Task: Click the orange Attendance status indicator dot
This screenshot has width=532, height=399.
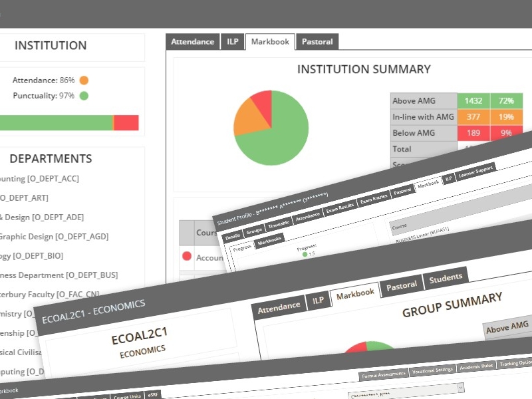Action: pyautogui.click(x=84, y=80)
